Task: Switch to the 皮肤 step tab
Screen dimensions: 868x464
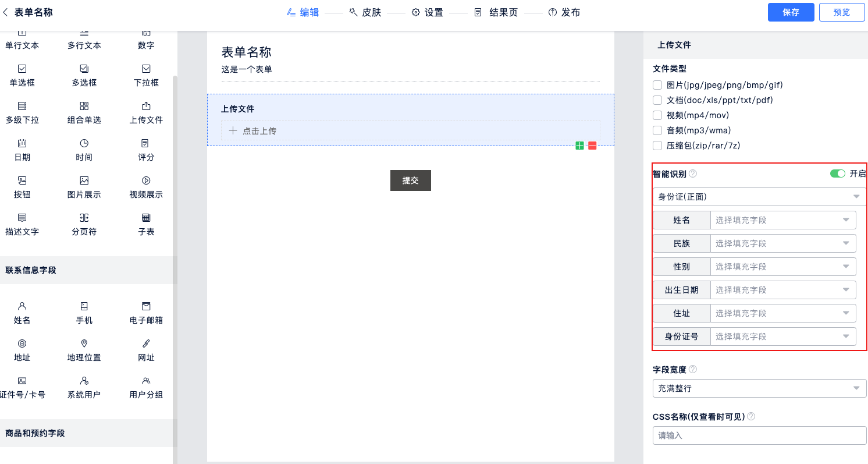Action: click(x=365, y=12)
